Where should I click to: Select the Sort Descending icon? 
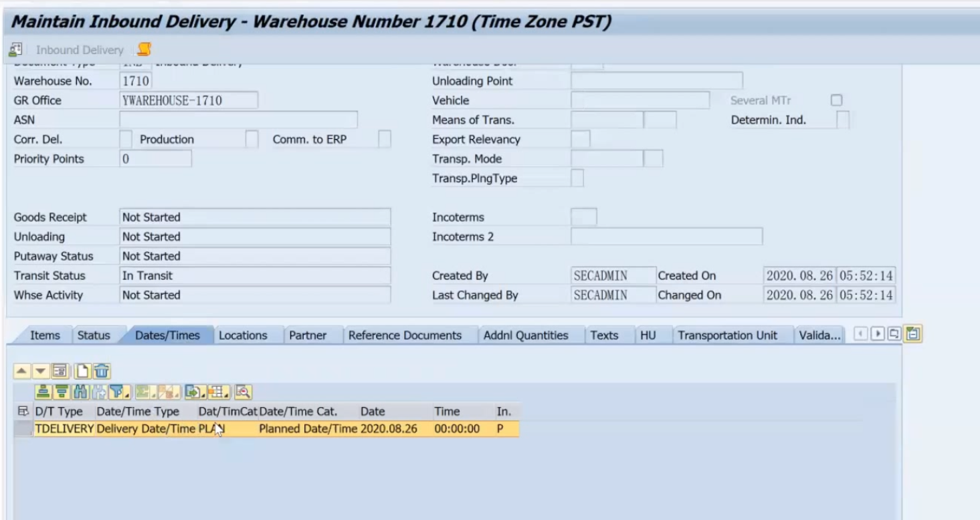point(63,391)
